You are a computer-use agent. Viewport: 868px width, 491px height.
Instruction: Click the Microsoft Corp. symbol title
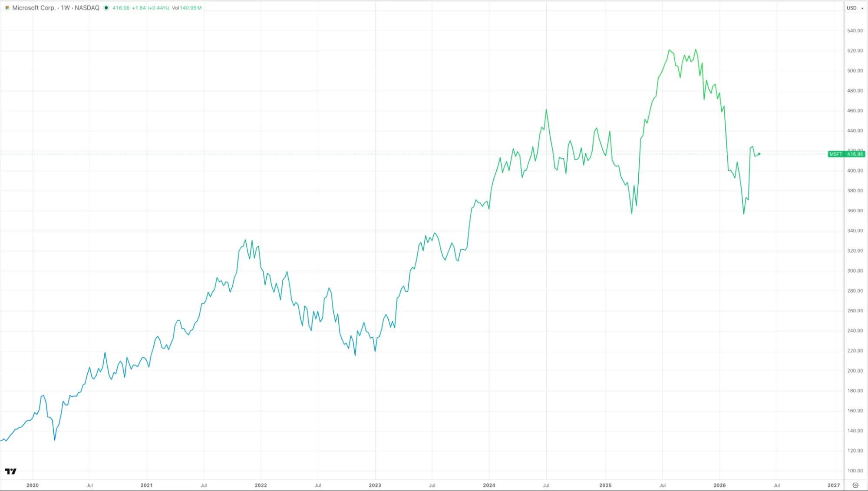pyautogui.click(x=33, y=8)
